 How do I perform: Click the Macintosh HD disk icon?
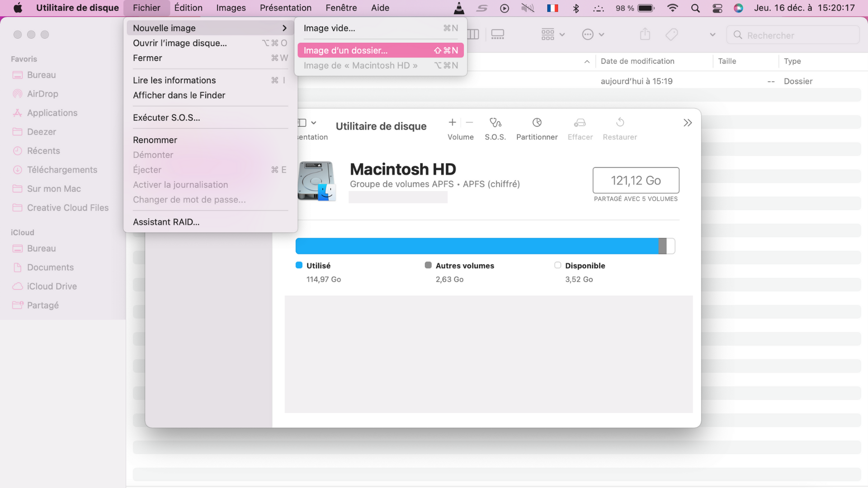(316, 181)
